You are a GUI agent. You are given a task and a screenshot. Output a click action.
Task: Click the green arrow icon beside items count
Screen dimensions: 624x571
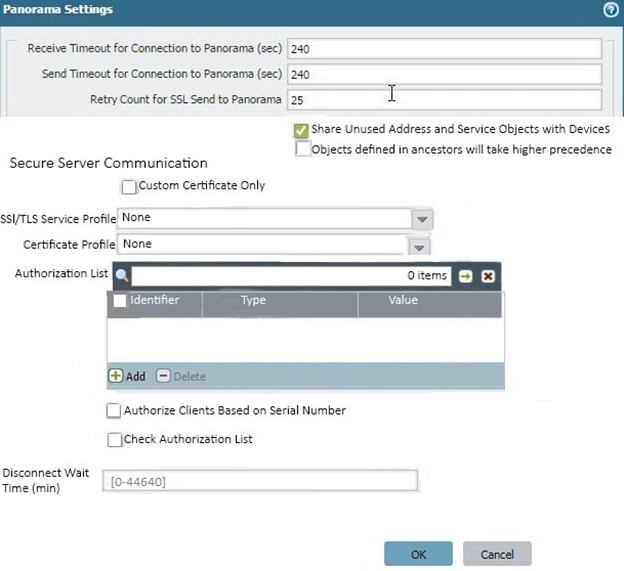point(465,276)
